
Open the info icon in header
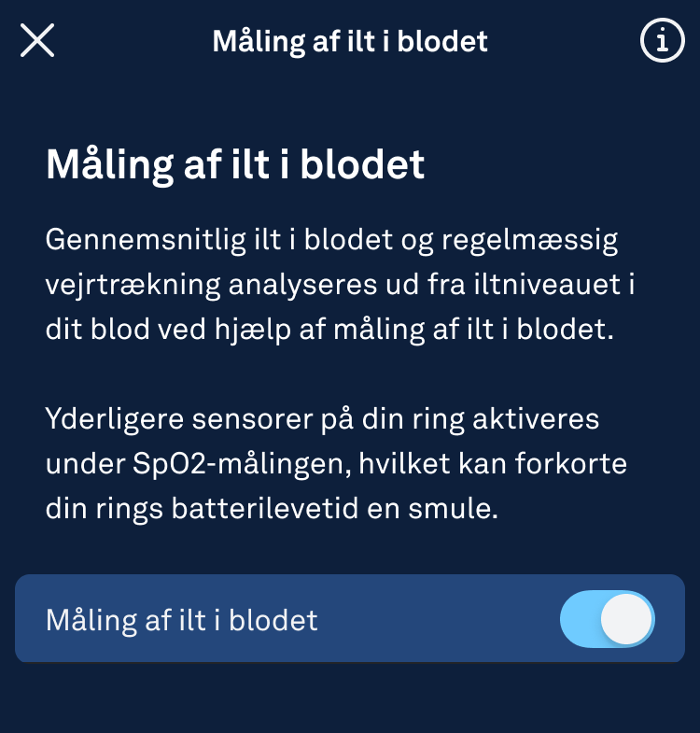click(x=662, y=41)
